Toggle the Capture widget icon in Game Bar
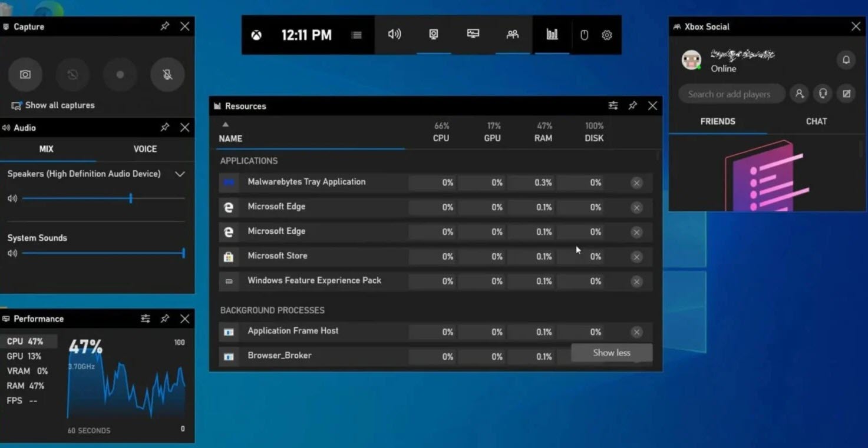Viewport: 868px width, 448px height. click(434, 34)
